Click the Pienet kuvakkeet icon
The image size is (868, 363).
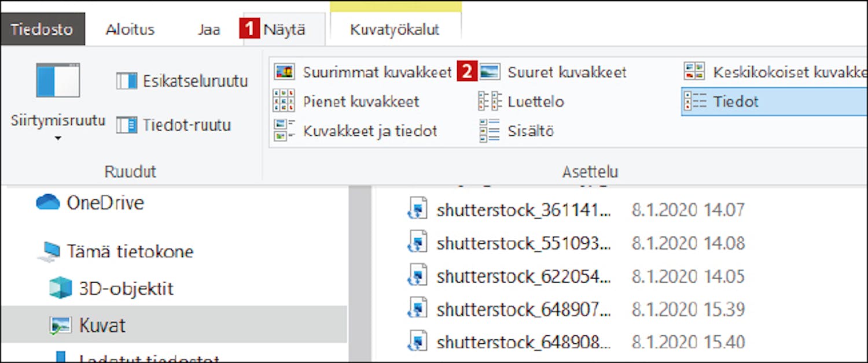tap(284, 101)
